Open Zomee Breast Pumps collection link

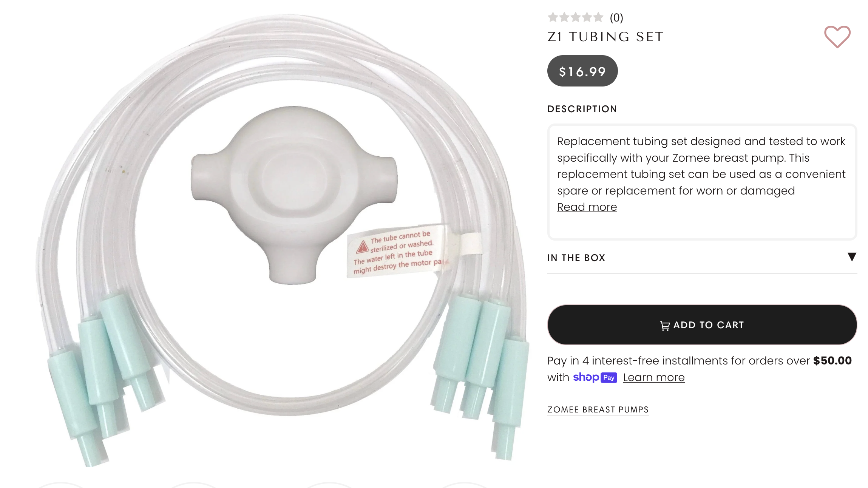click(x=598, y=409)
